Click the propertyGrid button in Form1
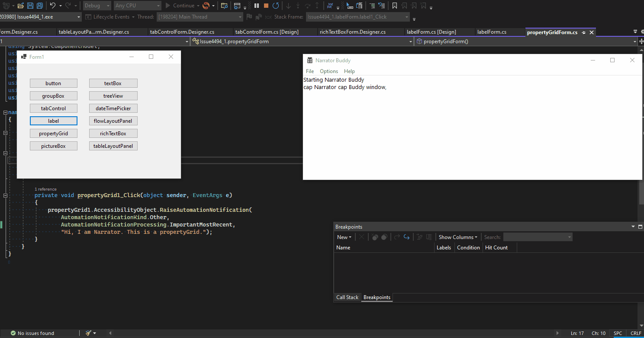 (54, 133)
